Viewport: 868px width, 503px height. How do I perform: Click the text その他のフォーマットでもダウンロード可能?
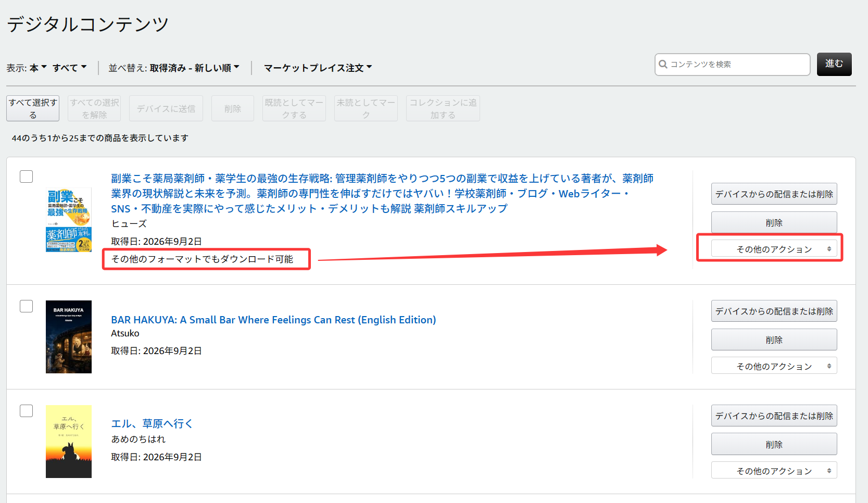pyautogui.click(x=203, y=259)
